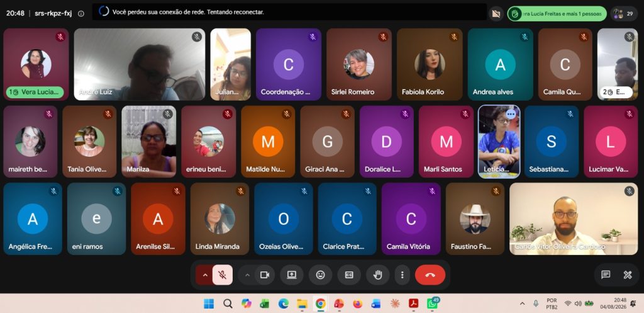Click muted mic icon on Coordenação tile
This screenshot has width=644, height=313.
[313, 37]
